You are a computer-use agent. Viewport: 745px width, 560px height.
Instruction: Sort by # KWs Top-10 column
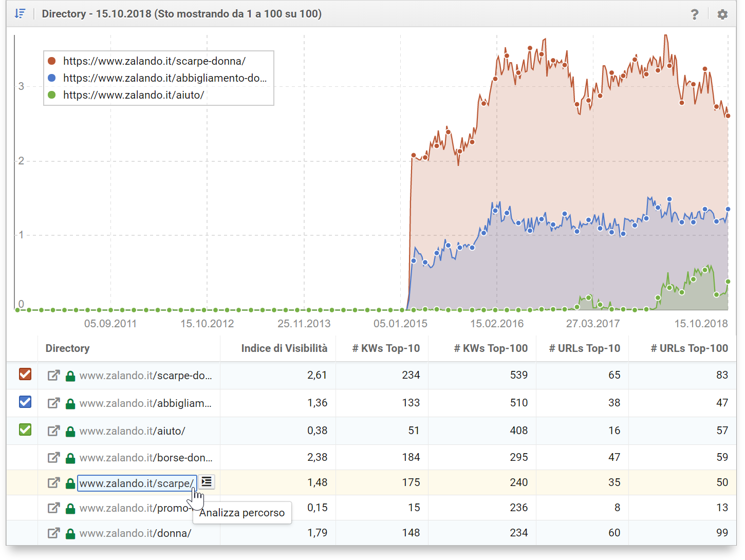[x=386, y=348]
